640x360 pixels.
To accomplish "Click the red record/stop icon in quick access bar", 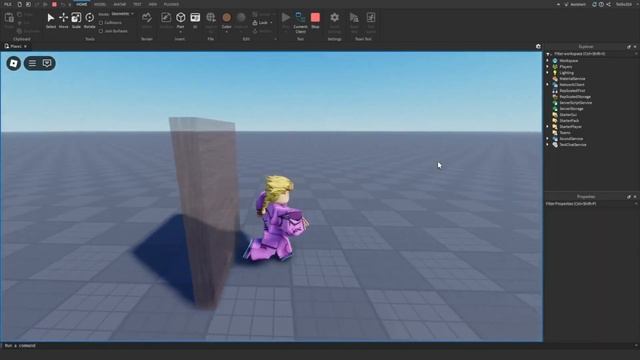I will (54, 4).
